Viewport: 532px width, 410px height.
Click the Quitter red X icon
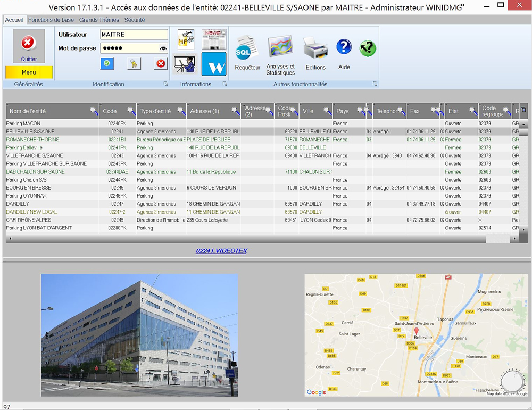pyautogui.click(x=29, y=43)
